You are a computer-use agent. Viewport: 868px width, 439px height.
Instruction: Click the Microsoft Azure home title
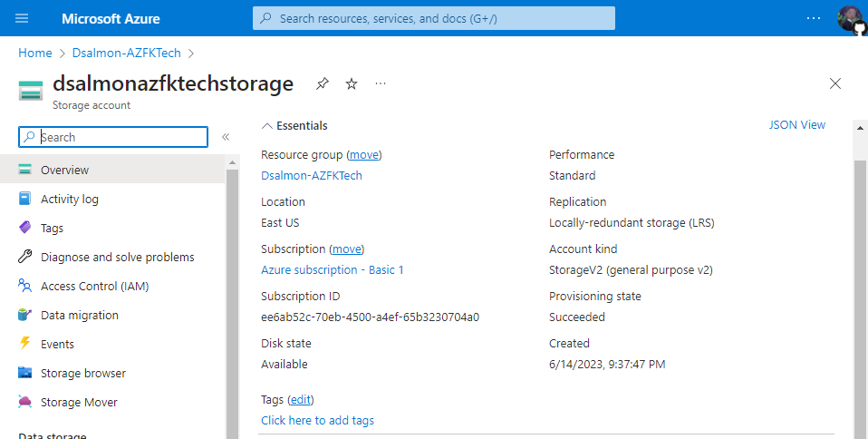pyautogui.click(x=111, y=19)
